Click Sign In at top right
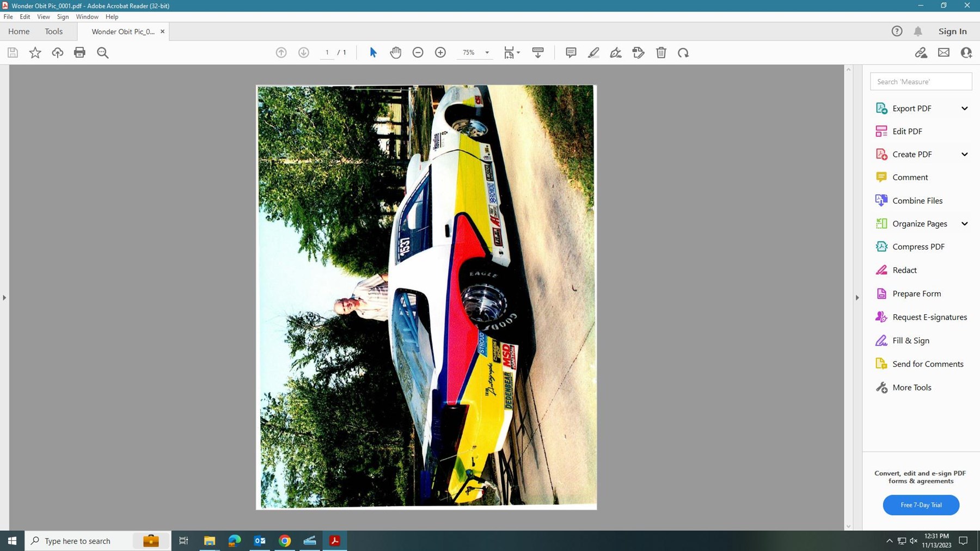This screenshot has height=551, width=980. click(x=952, y=32)
